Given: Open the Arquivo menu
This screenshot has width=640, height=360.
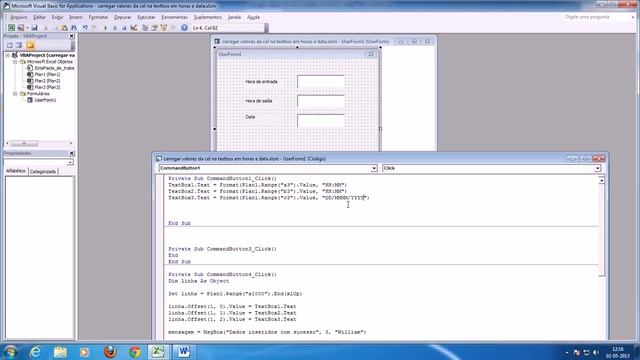Looking at the screenshot, I should 18,17.
